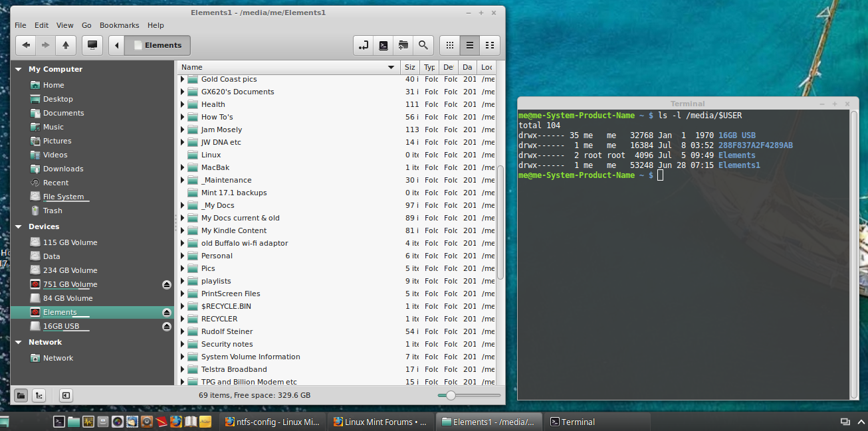Open the File menu
The height and width of the screenshot is (431, 868).
click(21, 25)
